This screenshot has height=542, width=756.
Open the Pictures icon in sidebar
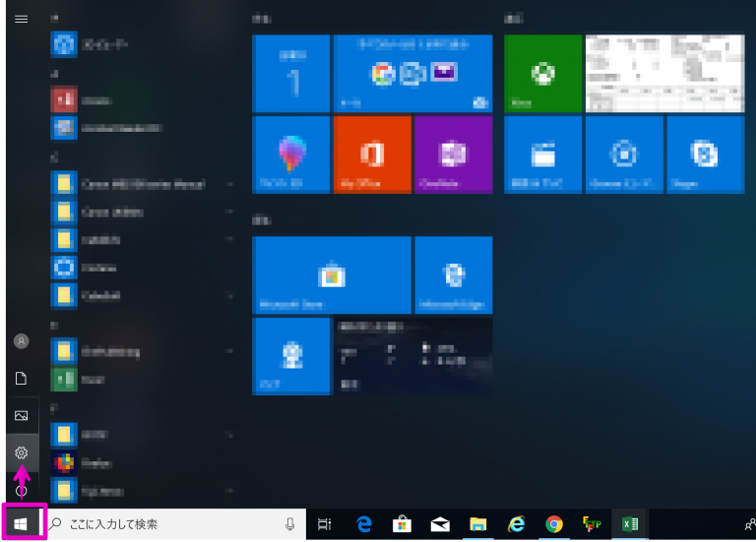22,415
